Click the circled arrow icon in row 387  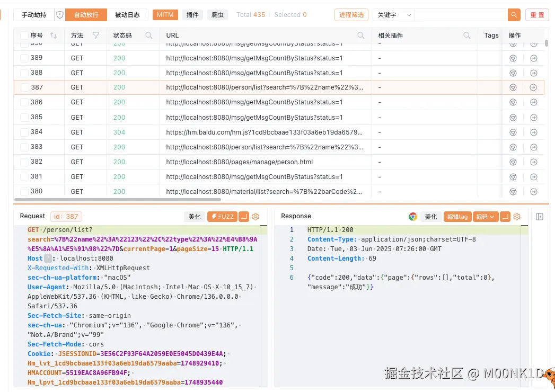533,87
